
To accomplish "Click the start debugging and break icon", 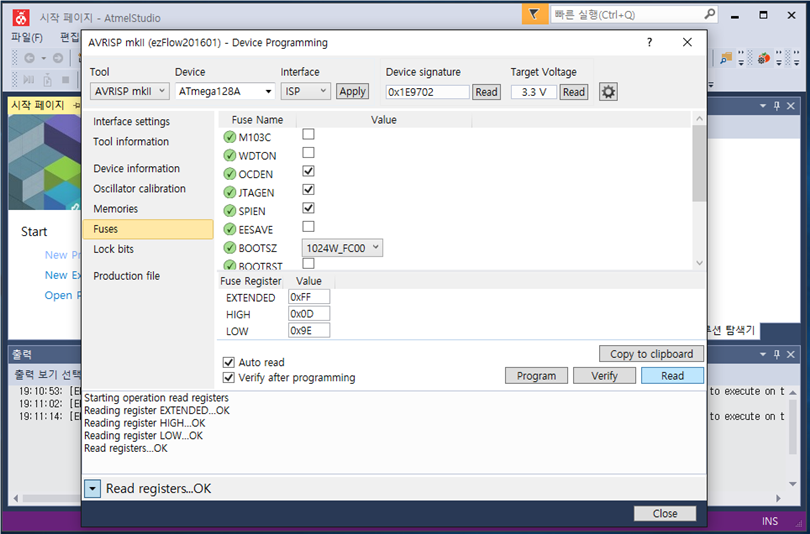I will 29,80.
